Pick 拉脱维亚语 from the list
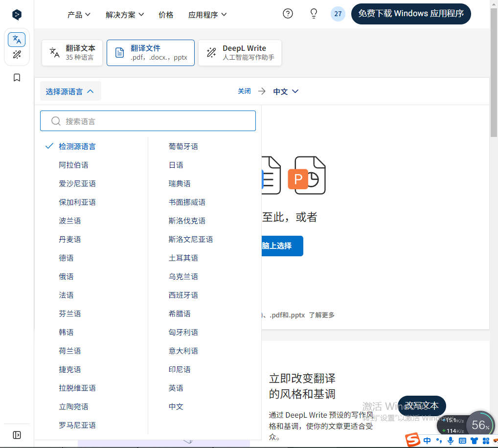The width and height of the screenshot is (498, 448). pos(77,388)
